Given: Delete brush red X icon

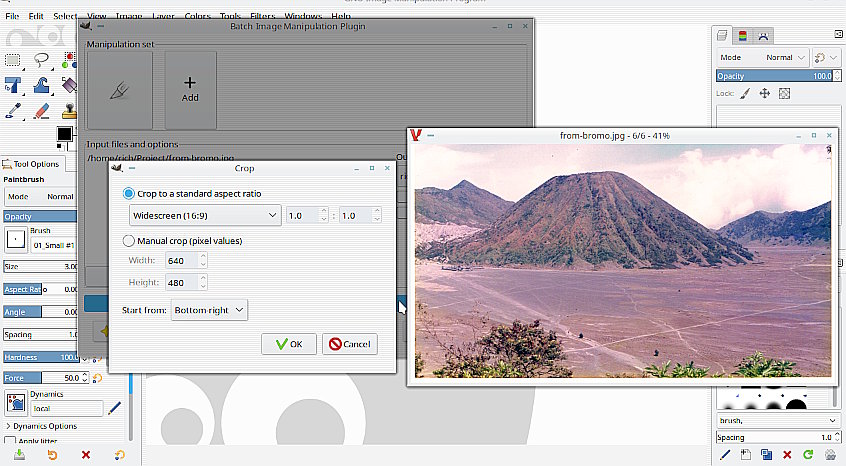Looking at the screenshot, I should (x=787, y=455).
